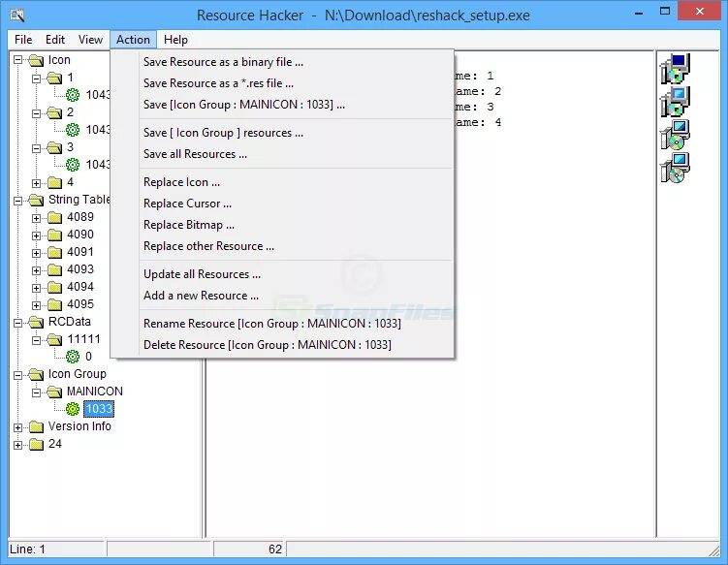This screenshot has height=565, width=728.
Task: Click the folder icon for 4089
Action: [x=54, y=217]
